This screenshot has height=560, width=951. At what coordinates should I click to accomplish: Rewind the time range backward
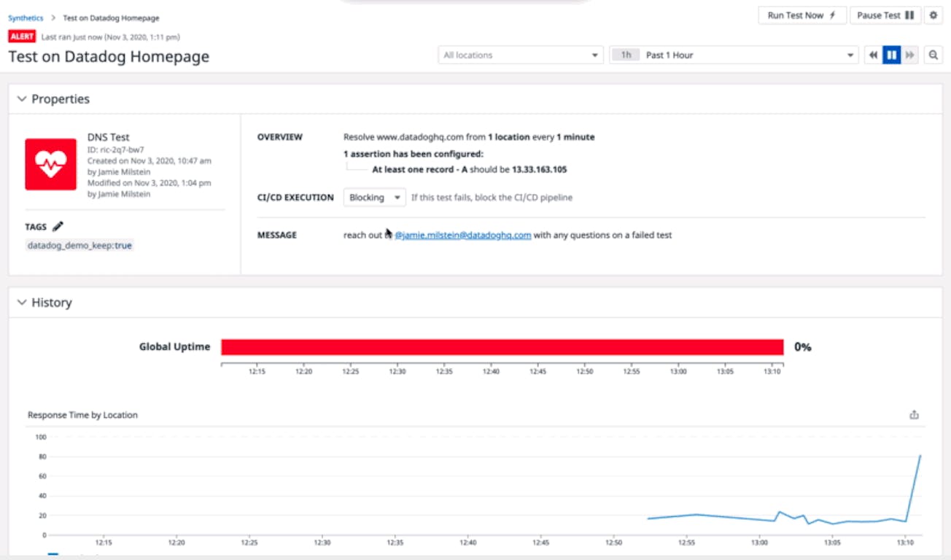(x=873, y=55)
